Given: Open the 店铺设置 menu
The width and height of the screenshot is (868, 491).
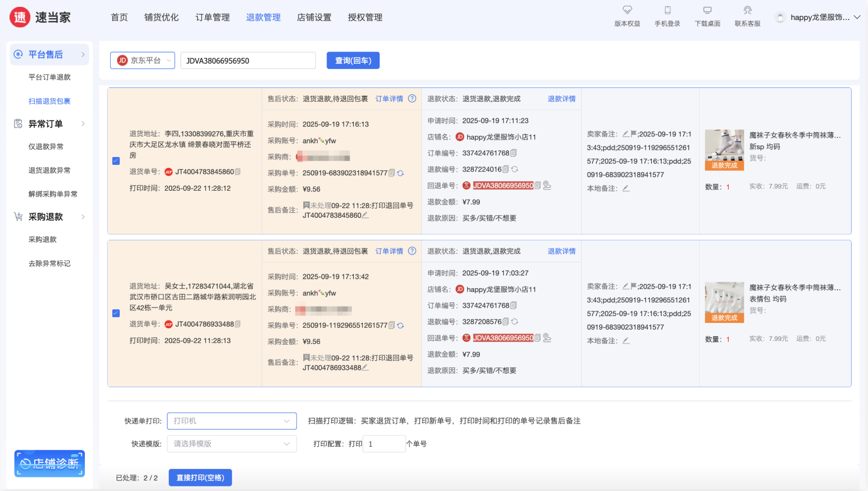Looking at the screenshot, I should coord(314,17).
